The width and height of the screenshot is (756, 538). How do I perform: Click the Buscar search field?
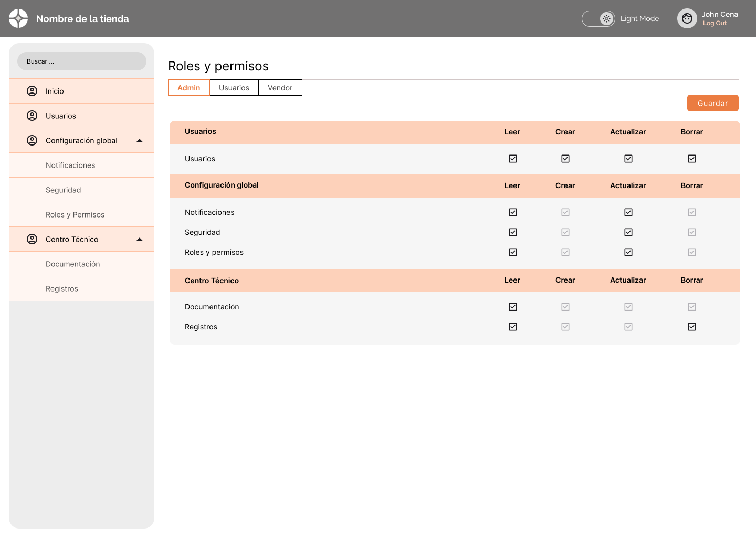point(82,61)
